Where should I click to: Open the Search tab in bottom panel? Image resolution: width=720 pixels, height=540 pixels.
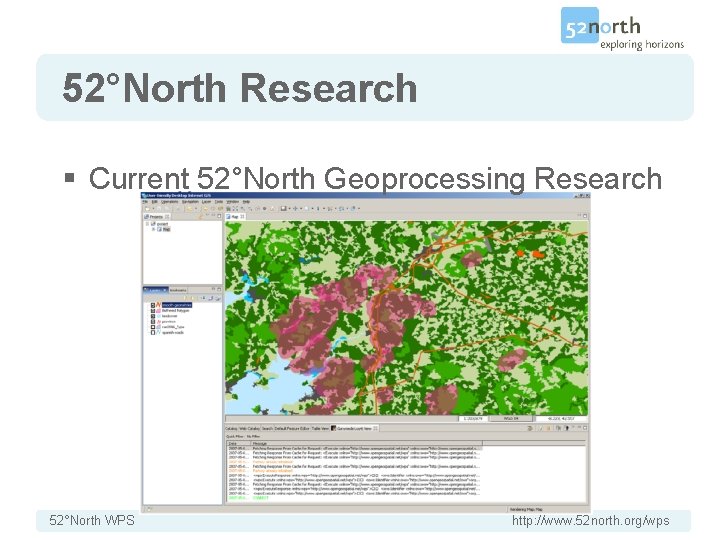pos(267,428)
